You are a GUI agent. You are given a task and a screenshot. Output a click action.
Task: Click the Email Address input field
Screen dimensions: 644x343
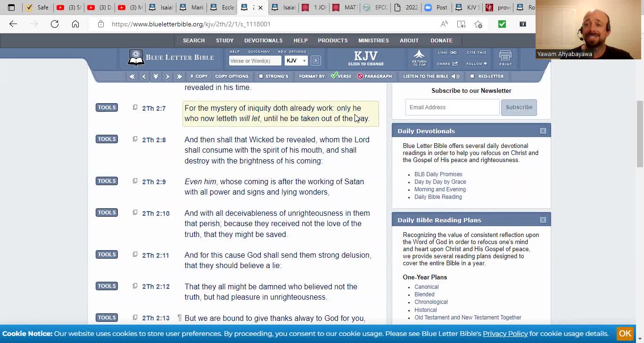click(453, 107)
